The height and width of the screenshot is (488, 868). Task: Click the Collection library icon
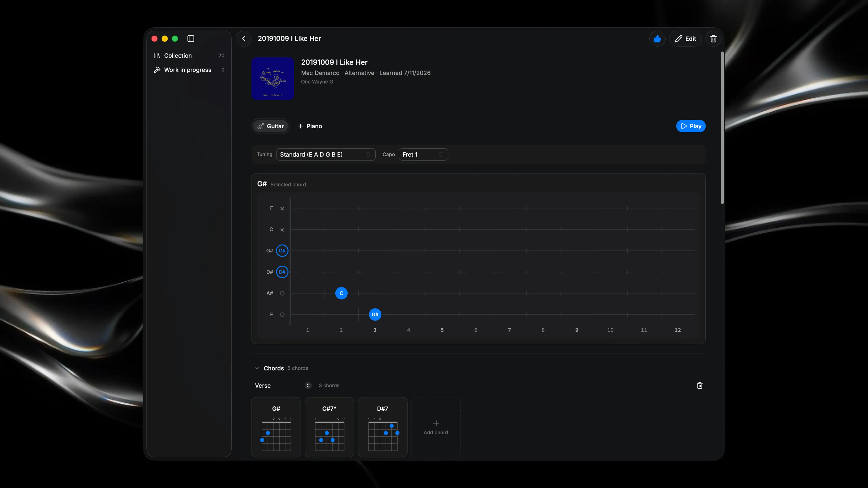[x=157, y=56]
